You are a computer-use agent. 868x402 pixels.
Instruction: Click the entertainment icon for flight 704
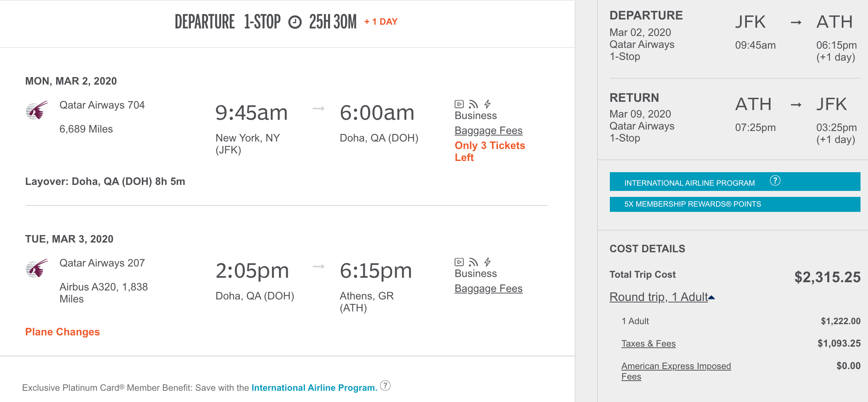[x=459, y=104]
